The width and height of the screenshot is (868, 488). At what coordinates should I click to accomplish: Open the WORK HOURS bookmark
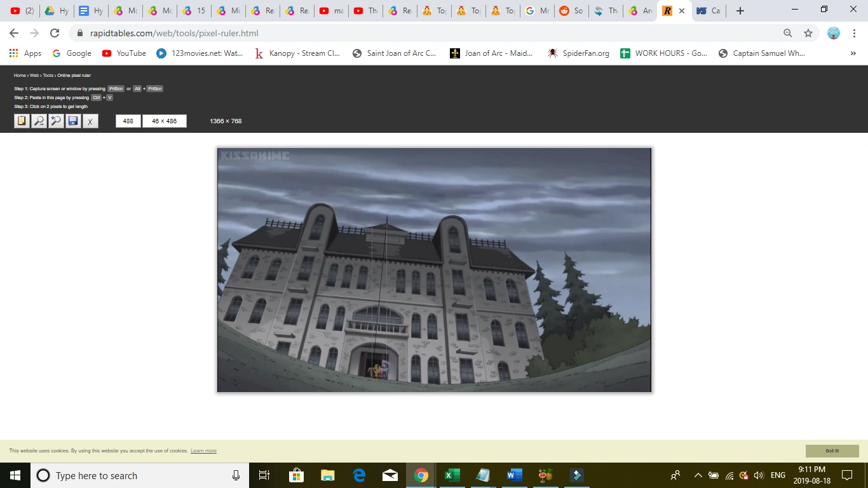click(664, 53)
